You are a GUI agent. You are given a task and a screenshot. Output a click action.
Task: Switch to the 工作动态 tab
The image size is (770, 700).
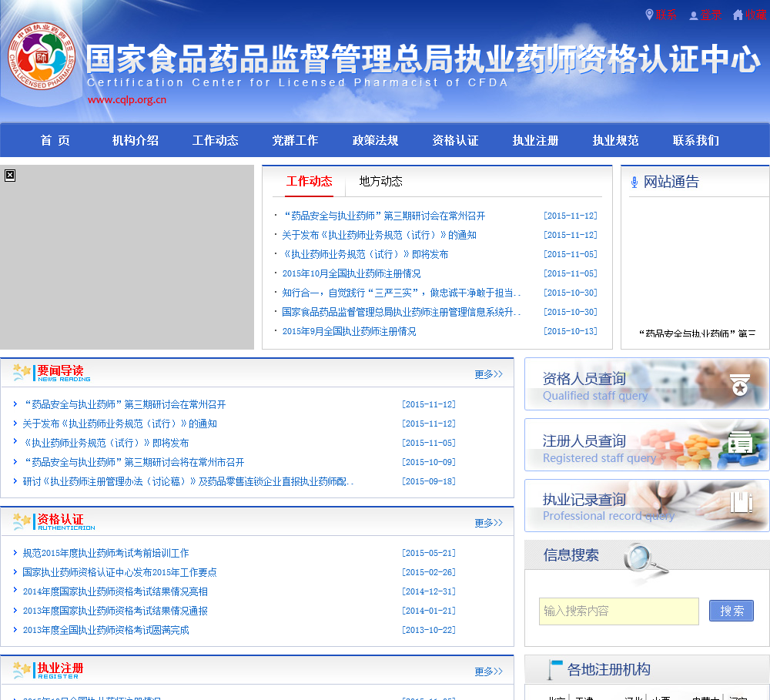(310, 181)
